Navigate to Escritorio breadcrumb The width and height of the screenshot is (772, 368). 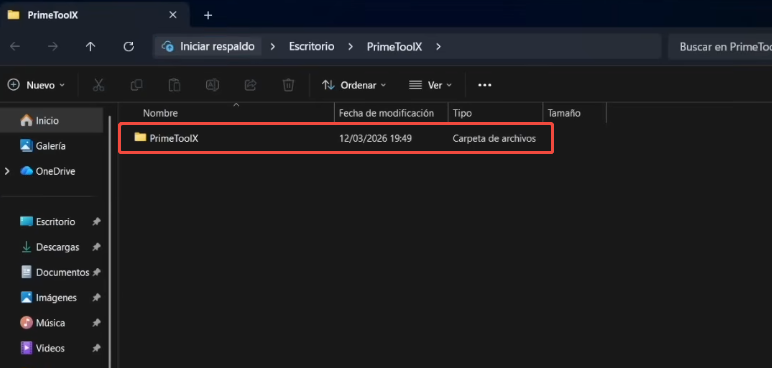312,47
